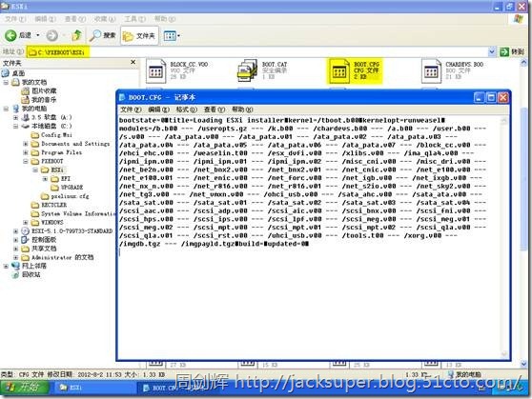Expand 3.5 Floppy (A:) node

coord(15,117)
